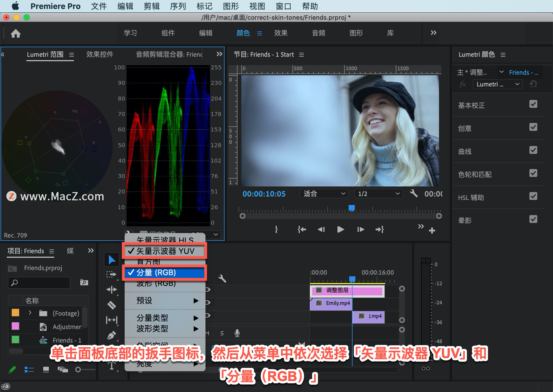The width and height of the screenshot is (553, 392).
Task: Switch to the 效果控件 tab
Action: click(x=100, y=54)
